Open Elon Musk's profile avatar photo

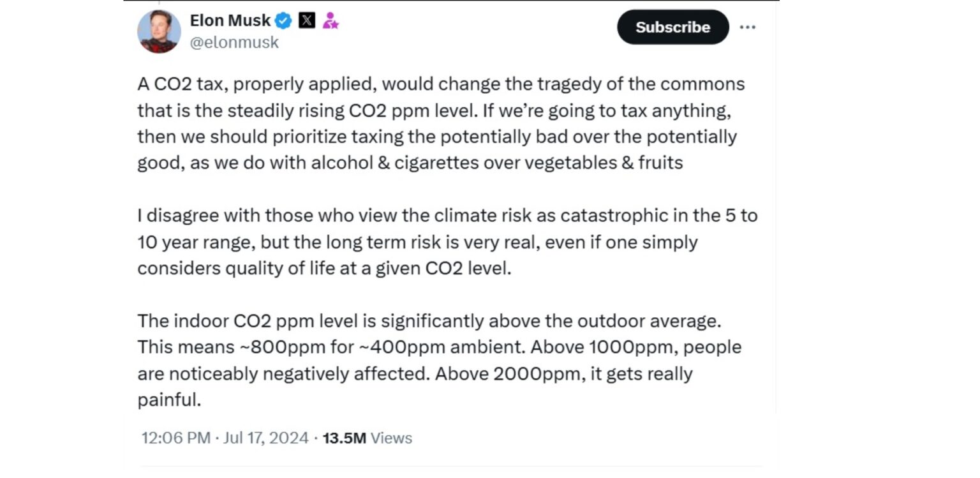[x=159, y=31]
